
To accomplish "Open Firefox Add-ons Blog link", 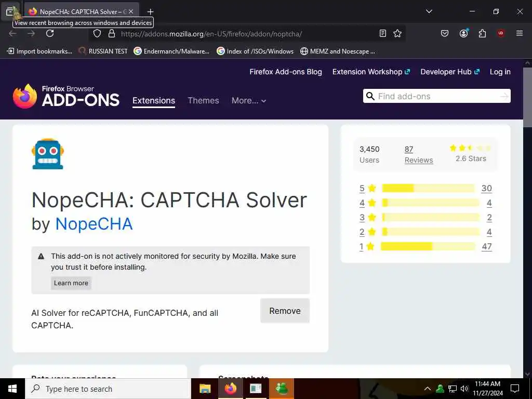I will [286, 72].
